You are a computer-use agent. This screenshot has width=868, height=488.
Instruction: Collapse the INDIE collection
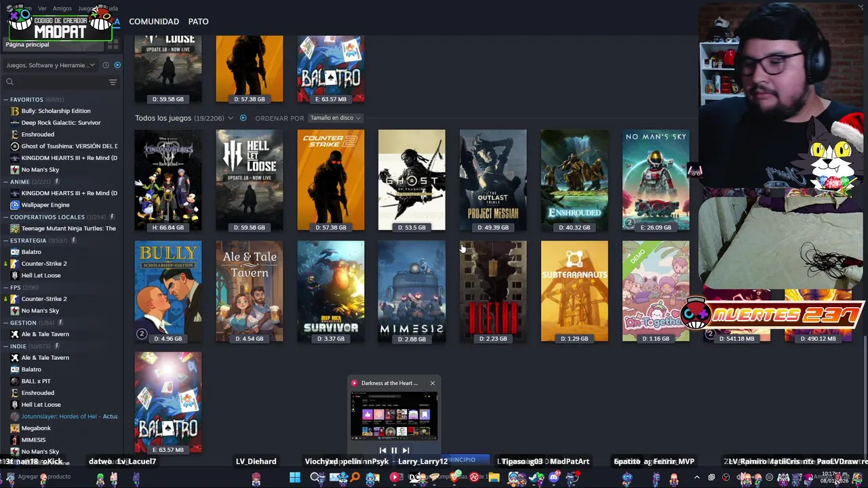point(5,346)
